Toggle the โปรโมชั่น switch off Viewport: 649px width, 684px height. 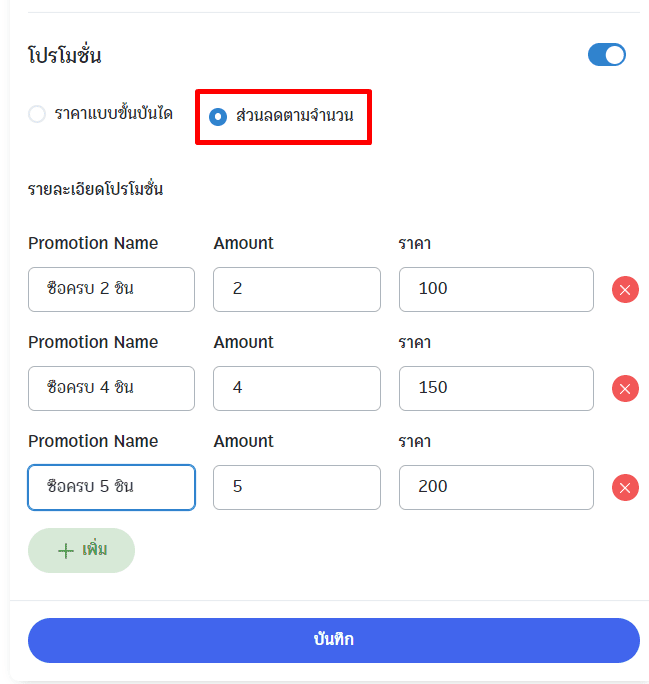[x=607, y=55]
